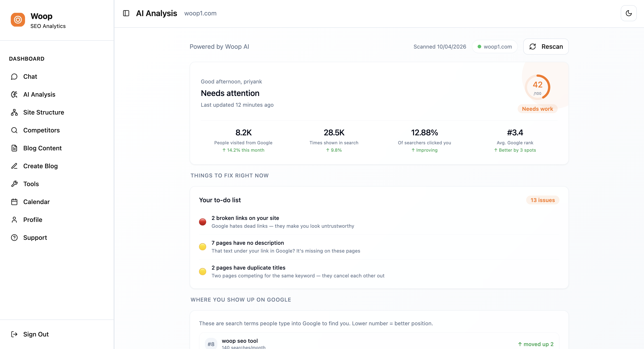Viewport: 644px width, 349px height.
Task: Open Chat from the sidebar
Action: 30,77
